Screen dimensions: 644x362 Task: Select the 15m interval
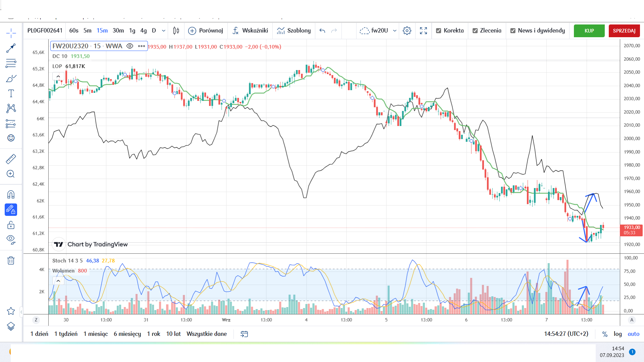click(102, 31)
